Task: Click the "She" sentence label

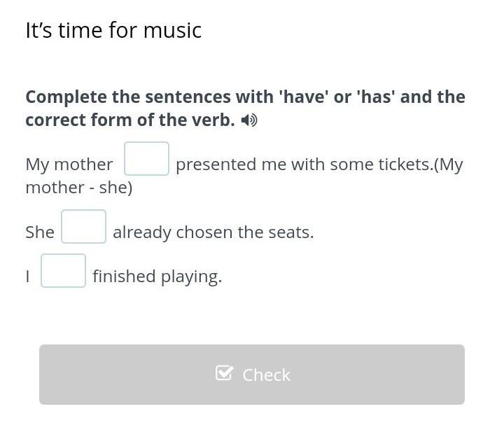Action: click(x=40, y=232)
